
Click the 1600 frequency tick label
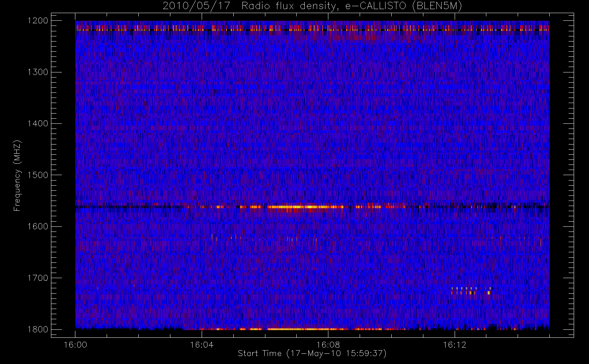[x=38, y=226]
